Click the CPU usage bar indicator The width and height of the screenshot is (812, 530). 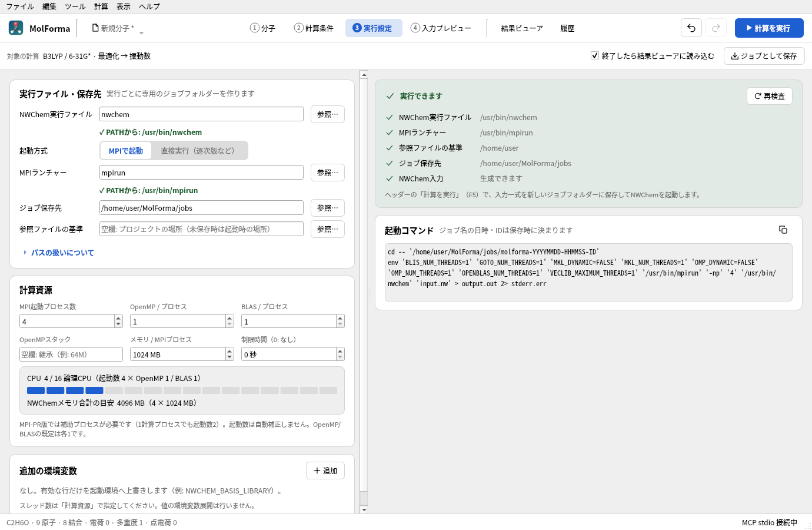[182, 390]
